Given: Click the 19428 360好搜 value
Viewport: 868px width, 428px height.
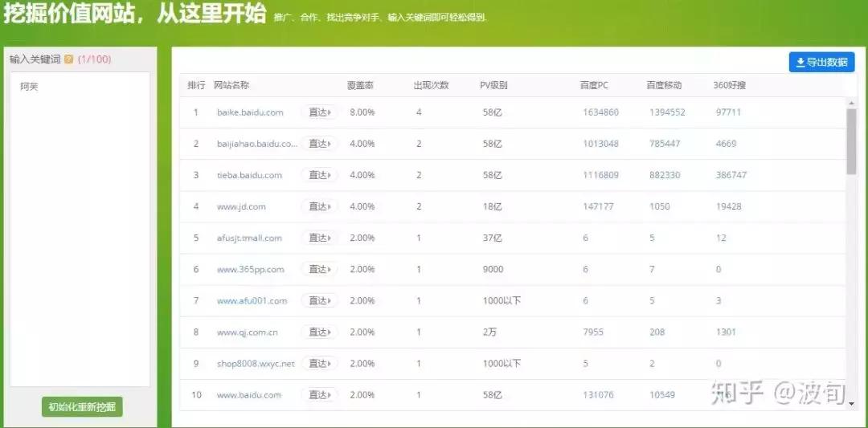Looking at the screenshot, I should 728,207.
